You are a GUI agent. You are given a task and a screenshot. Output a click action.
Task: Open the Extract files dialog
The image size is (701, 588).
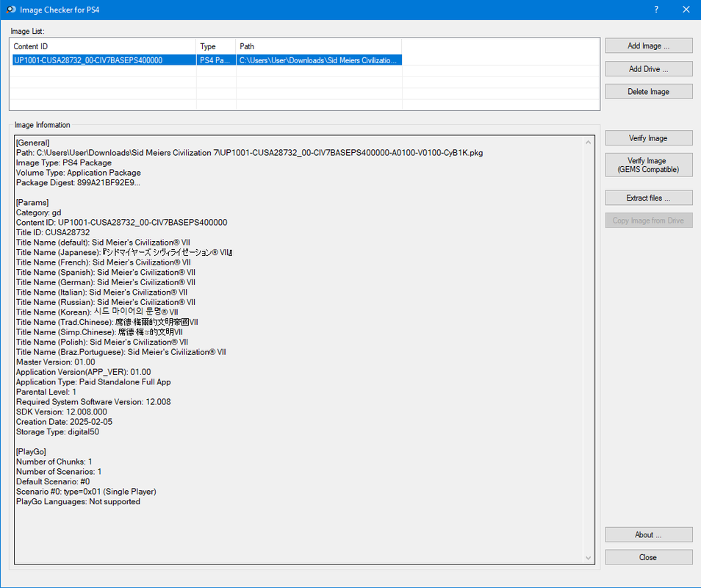pyautogui.click(x=649, y=198)
